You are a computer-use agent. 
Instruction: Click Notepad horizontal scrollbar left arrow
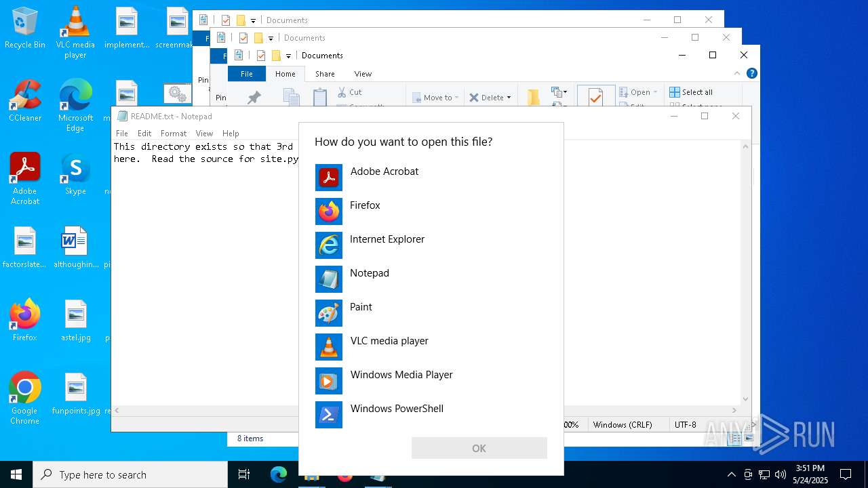point(117,410)
